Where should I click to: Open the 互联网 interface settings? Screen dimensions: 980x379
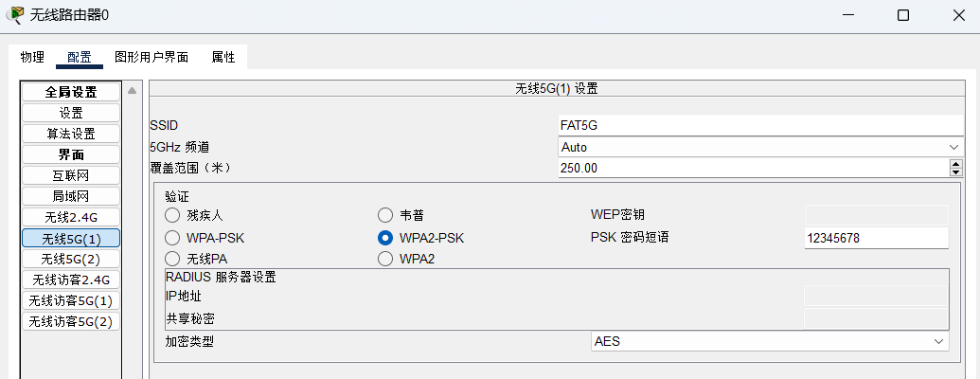coord(71,175)
